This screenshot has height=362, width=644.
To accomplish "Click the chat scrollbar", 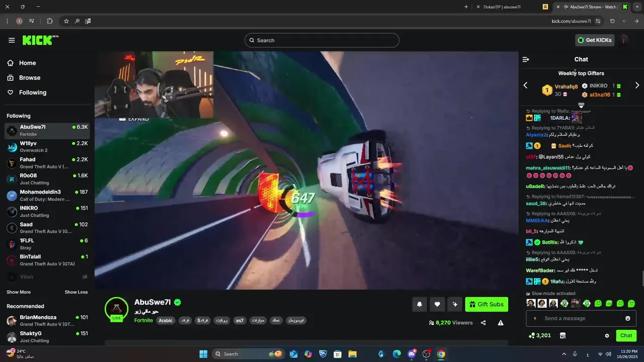I will click(642, 278).
